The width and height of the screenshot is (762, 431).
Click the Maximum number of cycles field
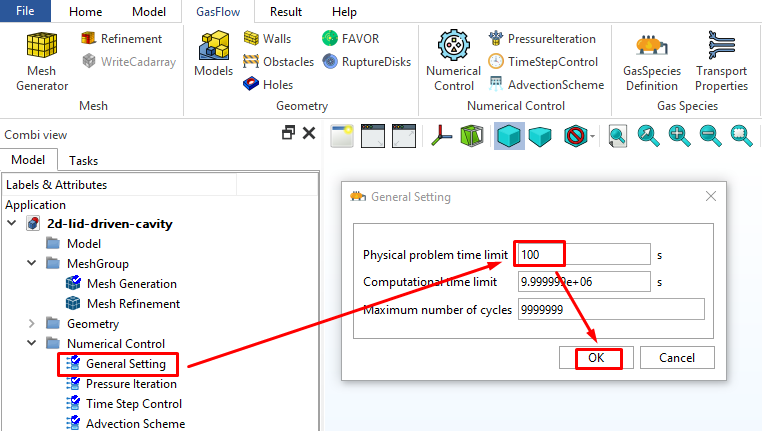pos(610,309)
